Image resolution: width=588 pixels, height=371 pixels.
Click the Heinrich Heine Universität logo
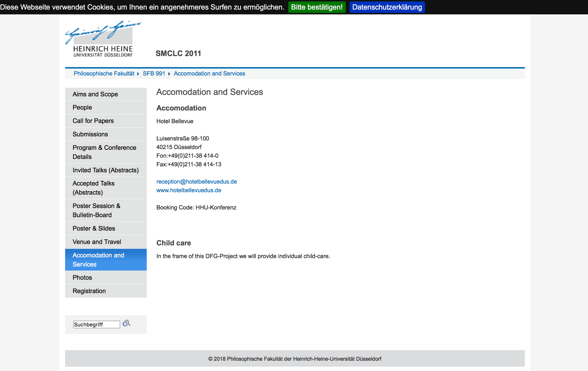[x=103, y=40]
